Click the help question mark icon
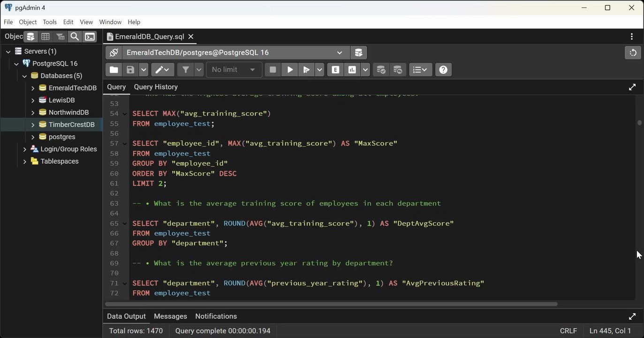The height and width of the screenshot is (338, 644). [x=443, y=70]
